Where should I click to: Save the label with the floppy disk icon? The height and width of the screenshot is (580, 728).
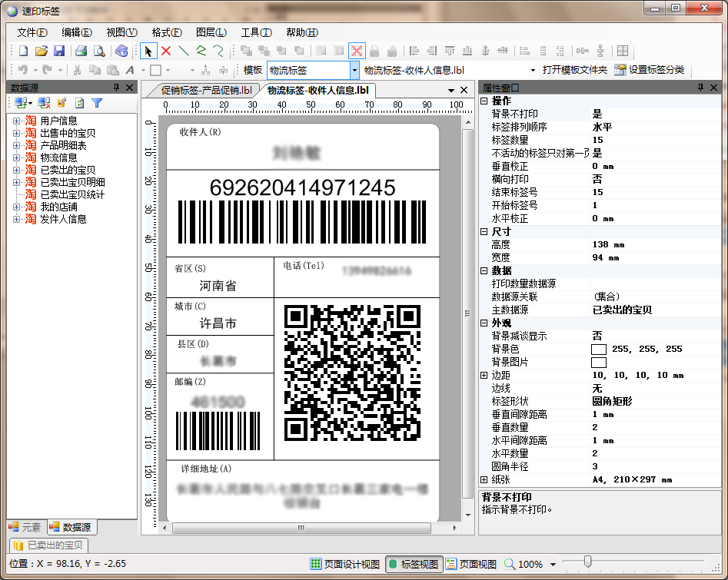point(59,51)
